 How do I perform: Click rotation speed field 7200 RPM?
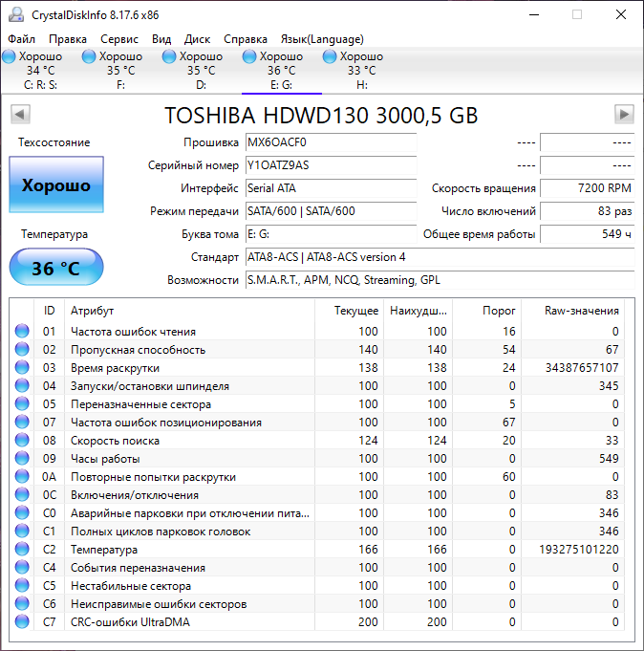pos(588,188)
